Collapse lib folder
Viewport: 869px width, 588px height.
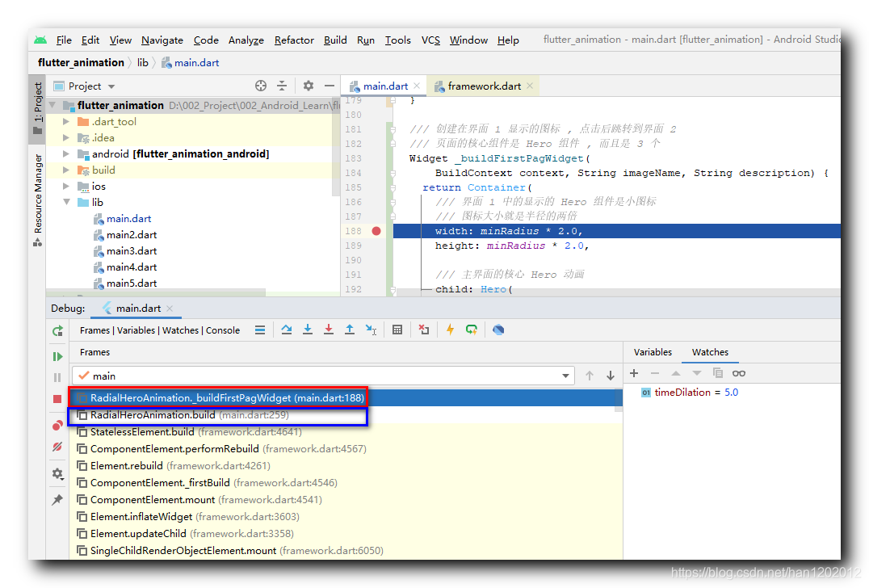click(66, 202)
